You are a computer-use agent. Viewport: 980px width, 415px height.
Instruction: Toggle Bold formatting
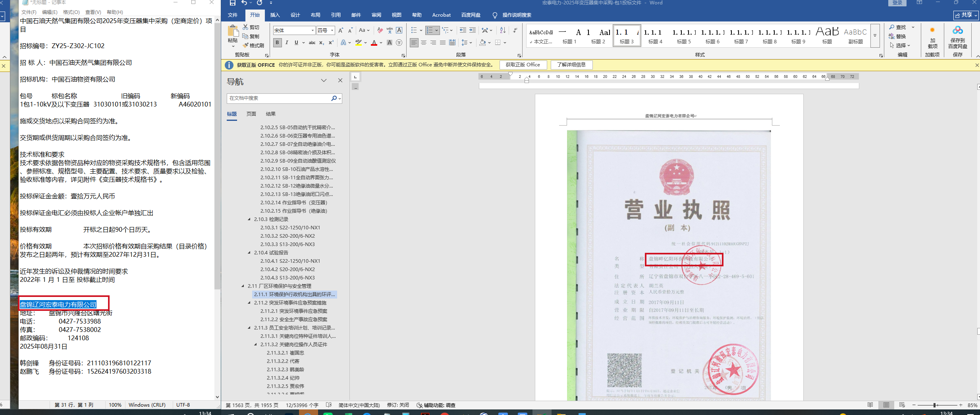point(277,43)
